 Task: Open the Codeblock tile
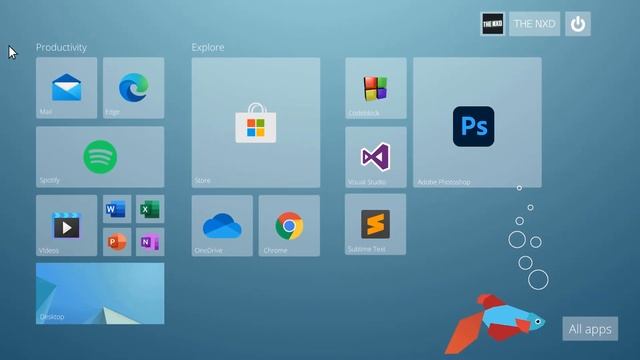point(376,88)
